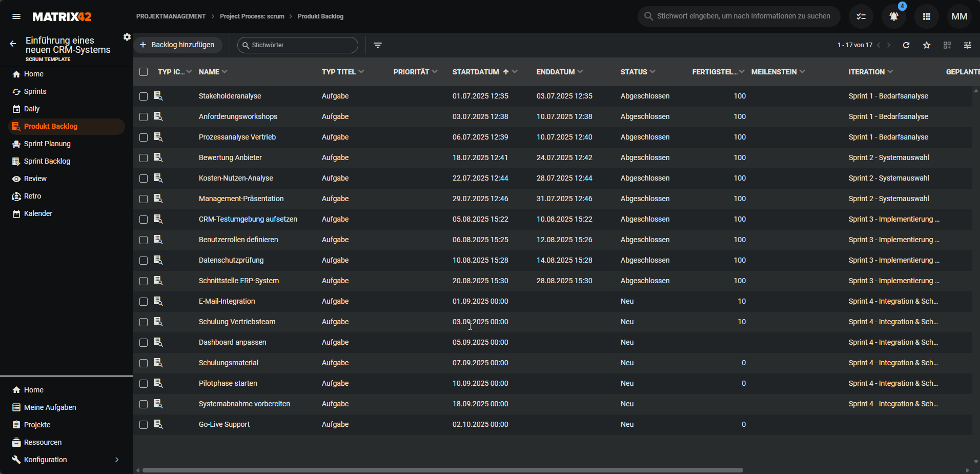Screen dimensions: 980x474
Task: Open Sprint Planung in the sidebar
Action: coord(47,144)
